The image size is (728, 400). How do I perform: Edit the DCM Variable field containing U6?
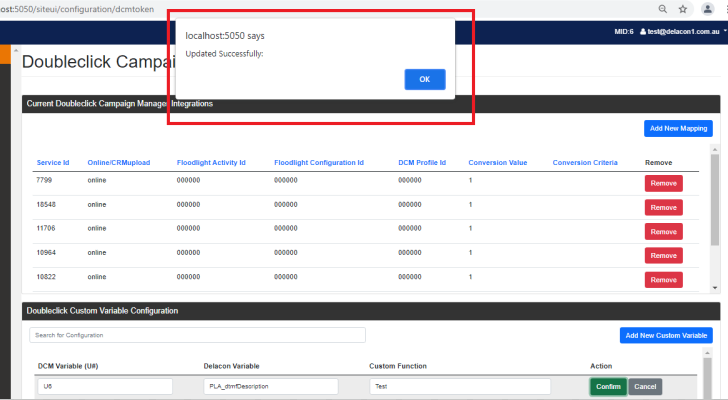click(105, 387)
